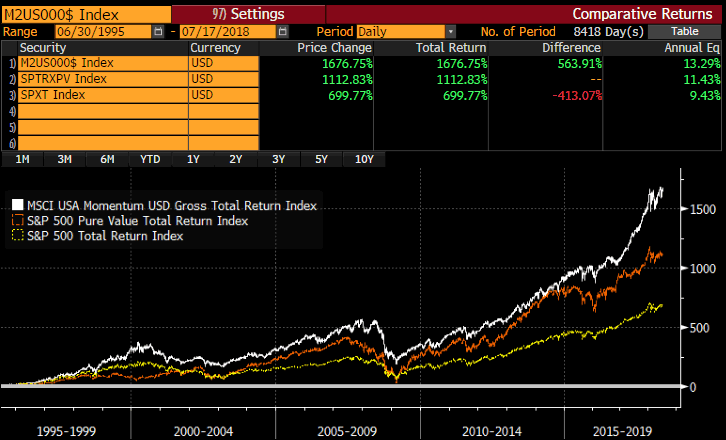Select the 1Y time range tab
Screen dimensions: 726x440
pyautogui.click(x=193, y=159)
